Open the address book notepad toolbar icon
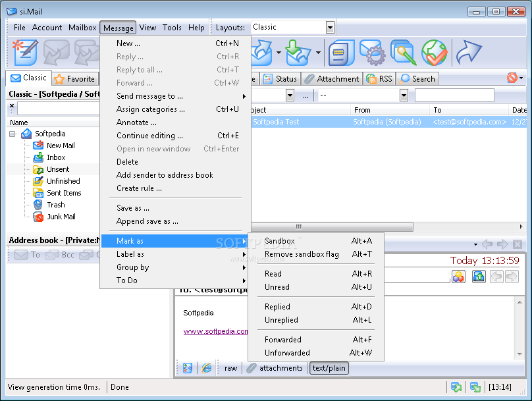532x401 pixels. click(341, 53)
